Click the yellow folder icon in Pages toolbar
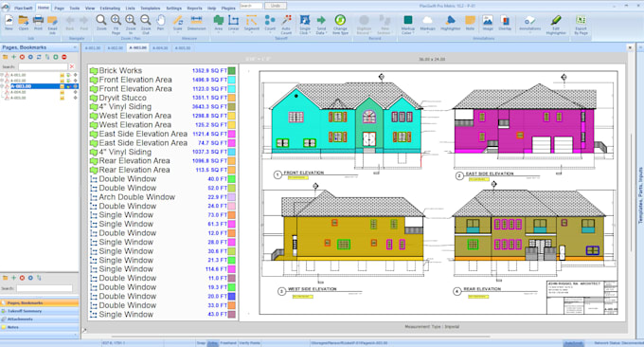This screenshot has height=347, width=644. pyautogui.click(x=5, y=57)
